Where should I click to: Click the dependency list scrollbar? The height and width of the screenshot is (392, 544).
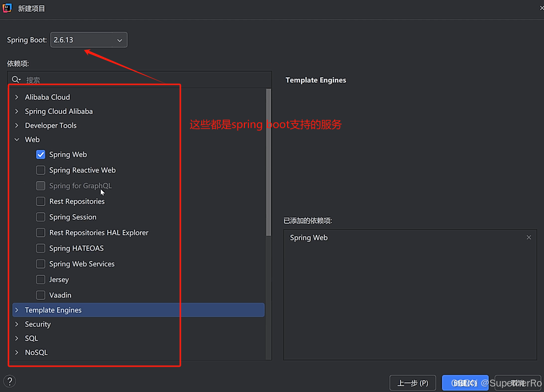[268, 162]
